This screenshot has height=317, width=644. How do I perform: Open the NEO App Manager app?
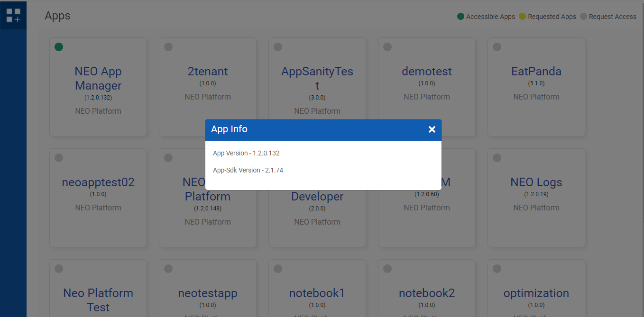98,79
